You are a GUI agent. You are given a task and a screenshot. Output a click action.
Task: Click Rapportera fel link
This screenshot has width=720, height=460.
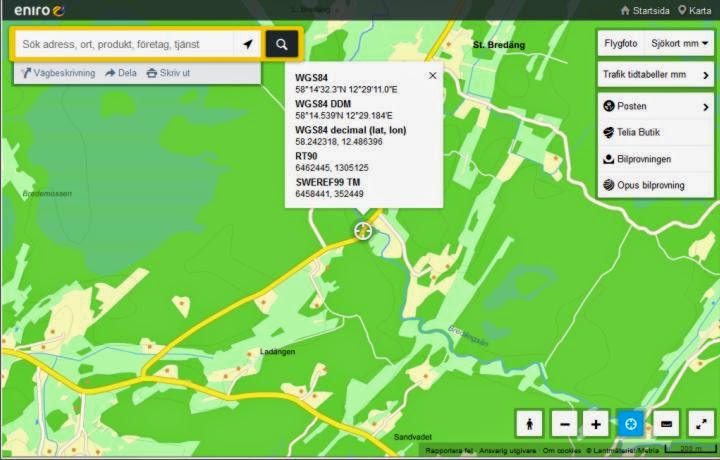(x=449, y=451)
